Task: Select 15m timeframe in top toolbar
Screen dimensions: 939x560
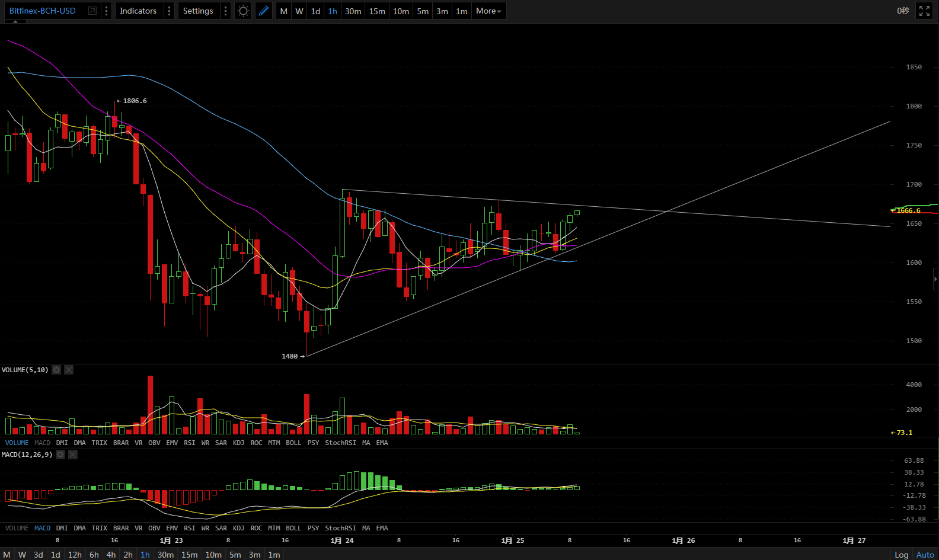Action: tap(377, 11)
